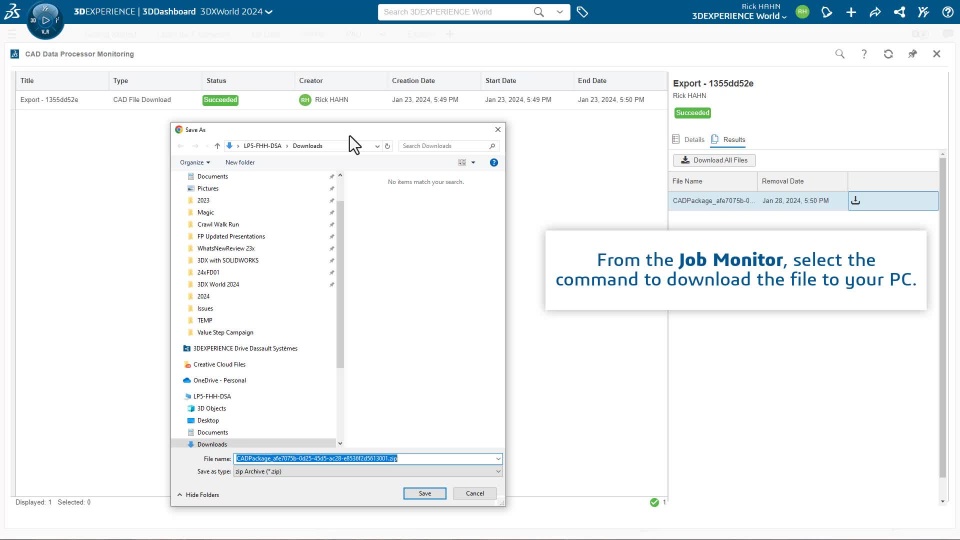This screenshot has width=960, height=540.
Task: Click scroll-down arrow in folder tree
Action: click(340, 444)
